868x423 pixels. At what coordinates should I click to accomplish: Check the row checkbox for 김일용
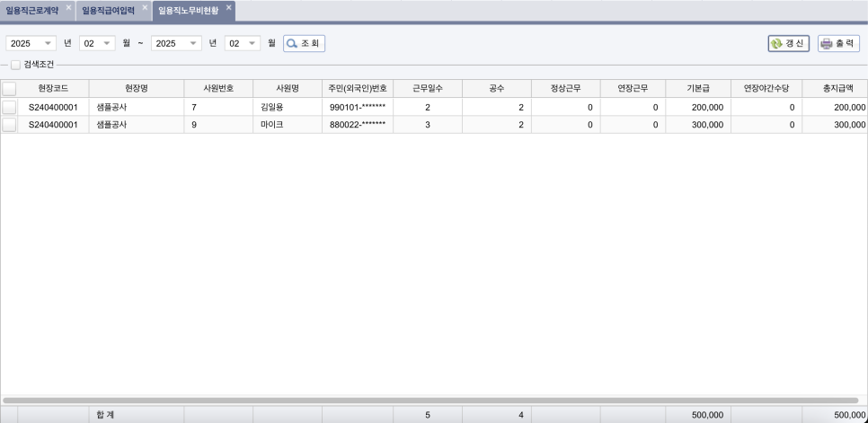(9, 107)
